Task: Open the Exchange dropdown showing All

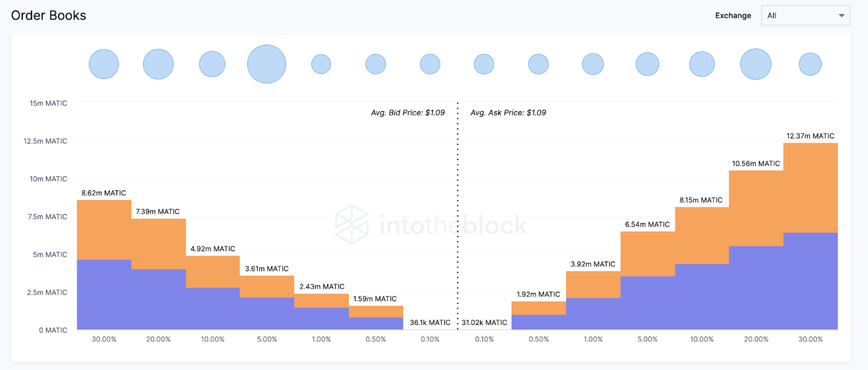Action: [x=805, y=16]
